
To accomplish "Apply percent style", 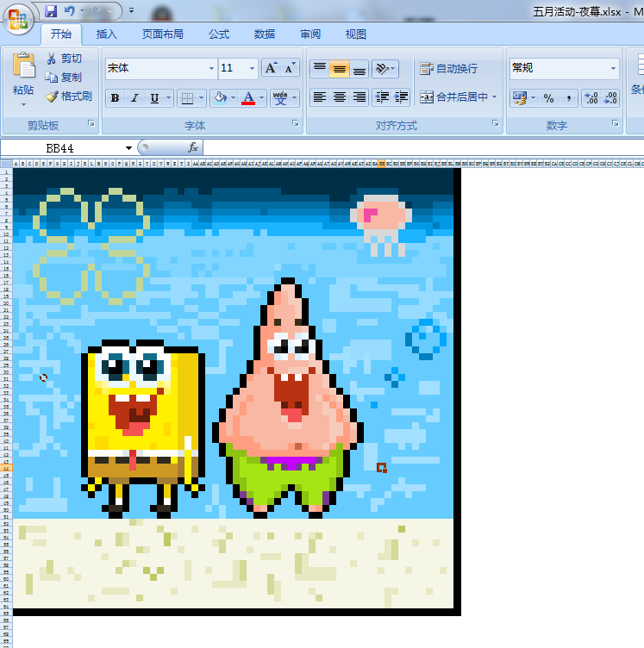I will (548, 98).
